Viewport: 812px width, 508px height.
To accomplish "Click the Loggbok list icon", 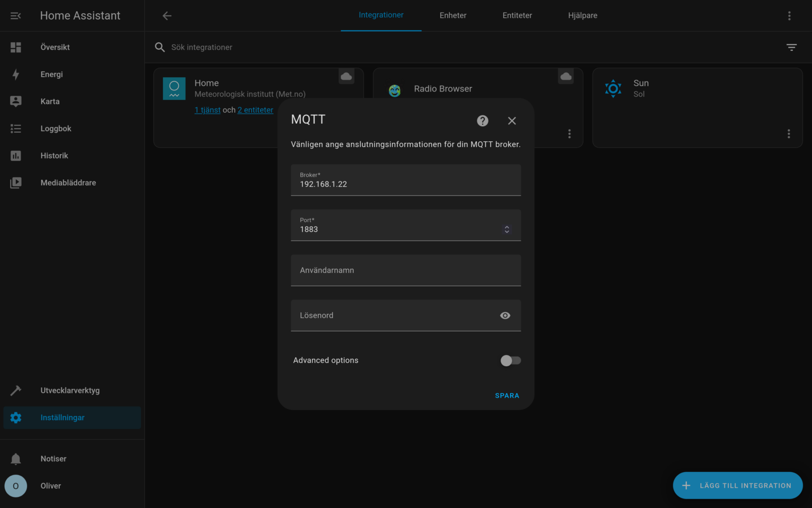I will [16, 128].
